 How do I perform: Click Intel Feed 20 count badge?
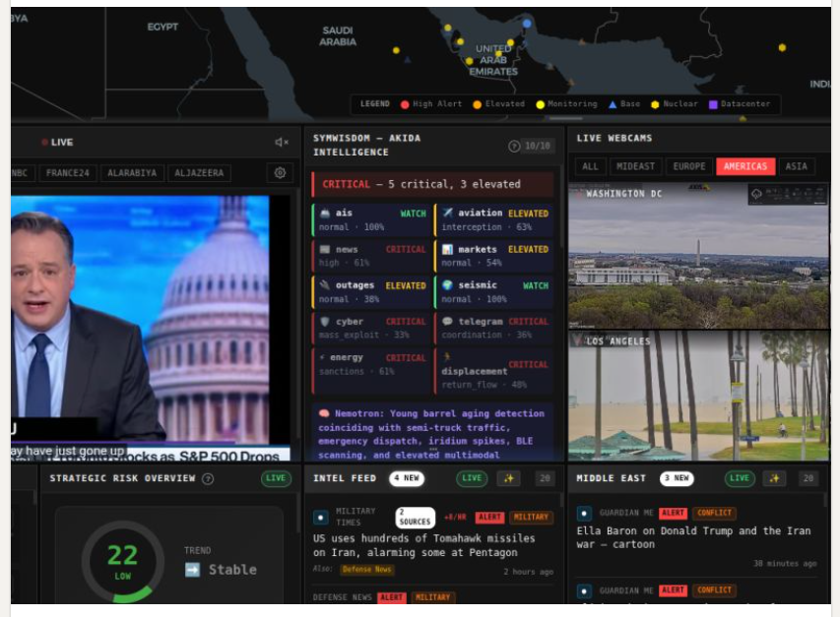pos(545,478)
